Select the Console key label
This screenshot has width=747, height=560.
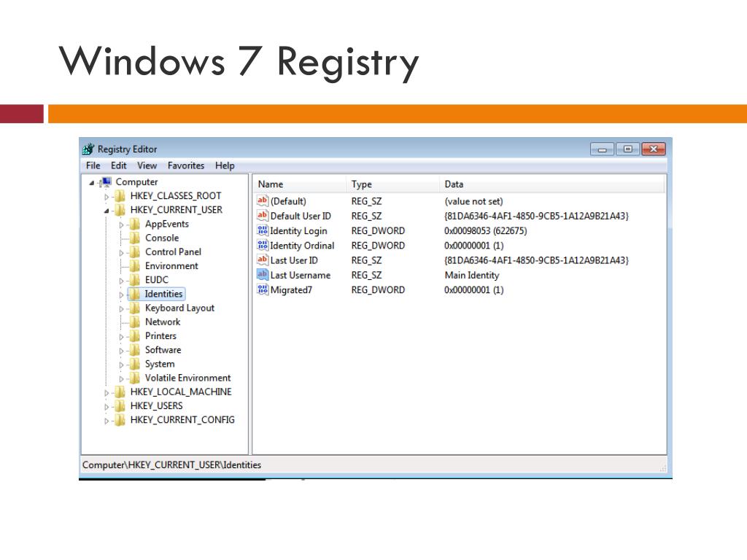tap(162, 238)
